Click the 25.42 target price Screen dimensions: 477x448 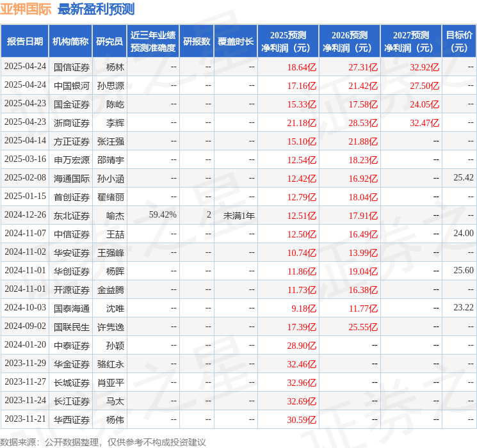coord(464,178)
